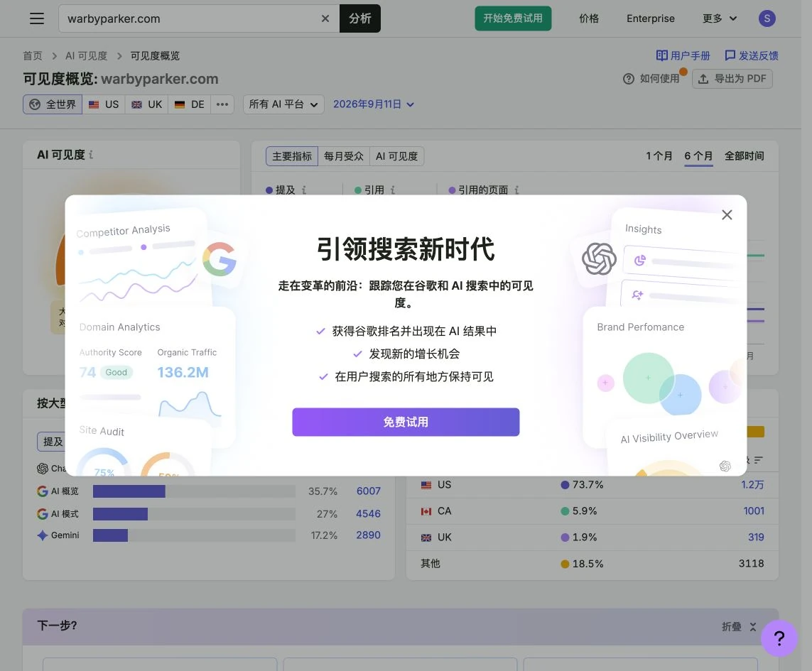Screen dimensions: 812x671
Task: Clear the domain search field with the X
Action: coord(325,18)
